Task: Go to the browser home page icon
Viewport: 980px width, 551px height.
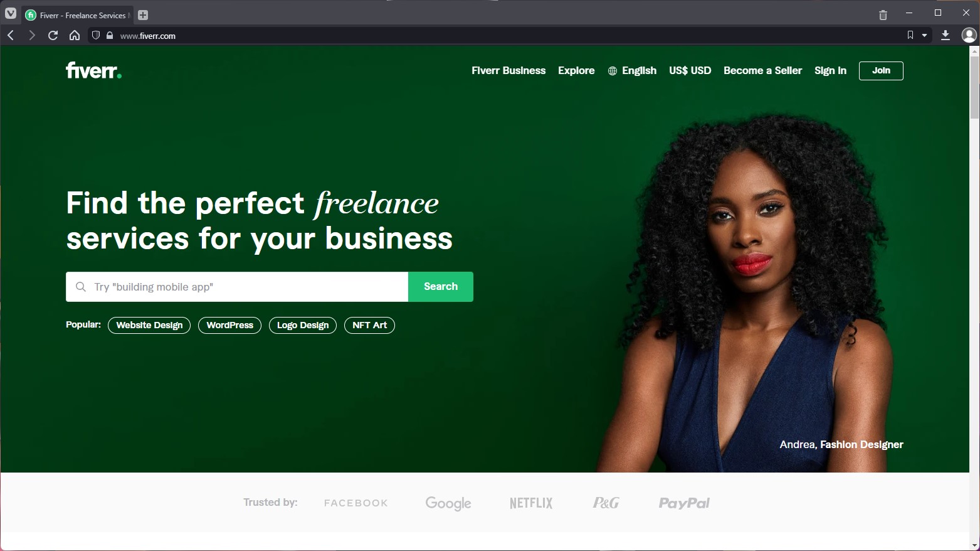Action: point(75,35)
